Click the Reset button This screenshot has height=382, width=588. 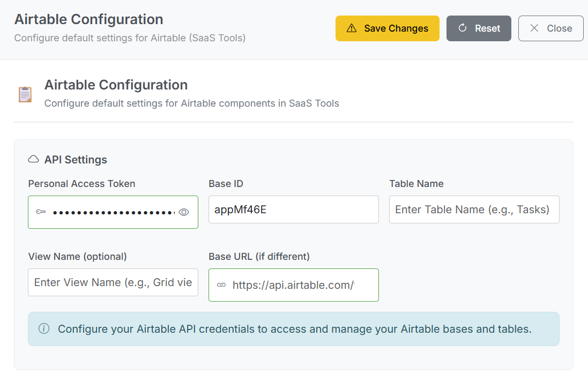[479, 28]
